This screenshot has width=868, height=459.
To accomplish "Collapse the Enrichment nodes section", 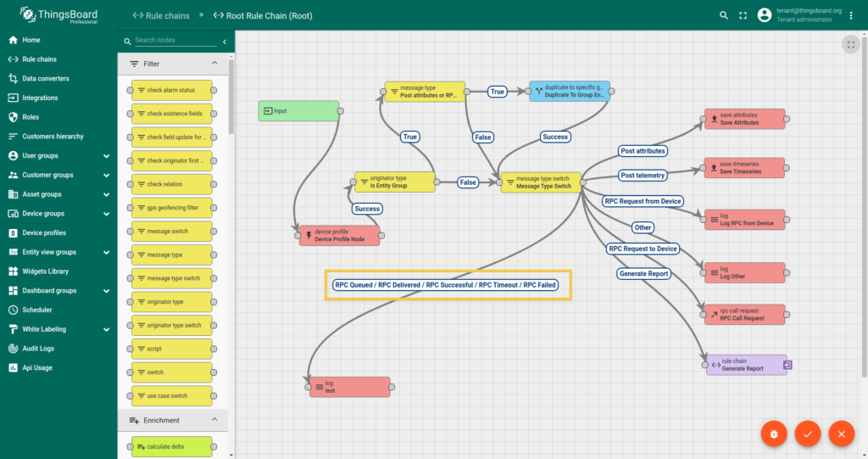I will click(x=214, y=420).
